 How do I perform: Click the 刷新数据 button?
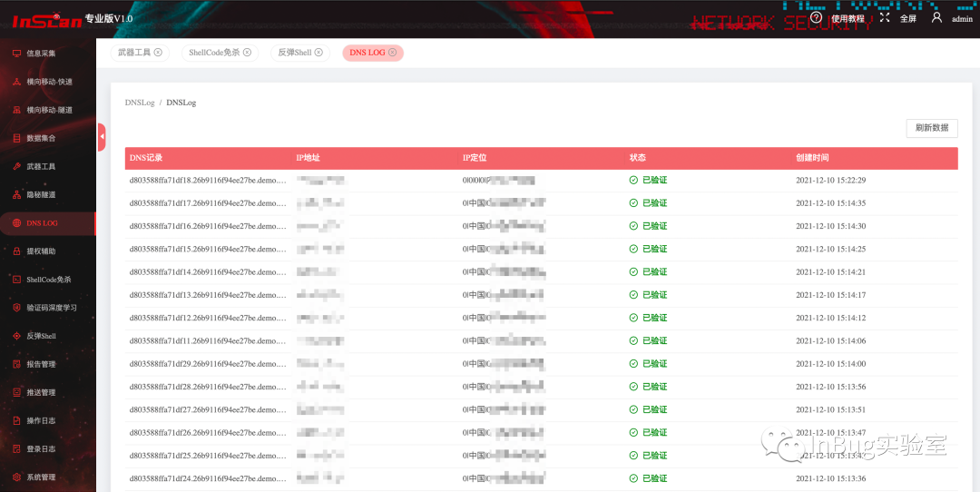(x=932, y=127)
